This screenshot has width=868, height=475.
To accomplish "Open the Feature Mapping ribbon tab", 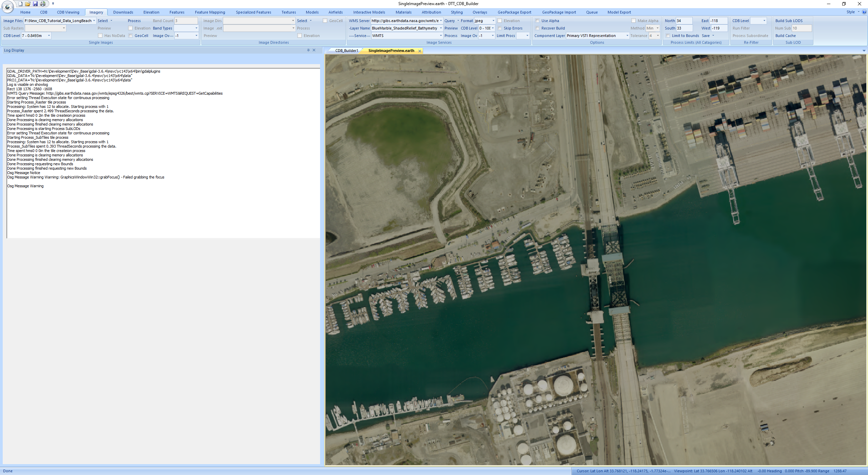I will pyautogui.click(x=210, y=12).
